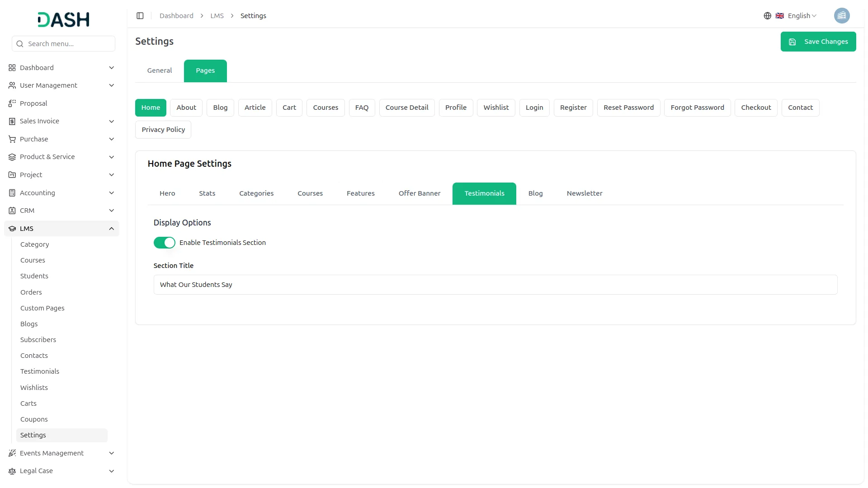The image size is (868, 488).
Task: Click the Legal Case scales icon
Action: click(x=12, y=471)
